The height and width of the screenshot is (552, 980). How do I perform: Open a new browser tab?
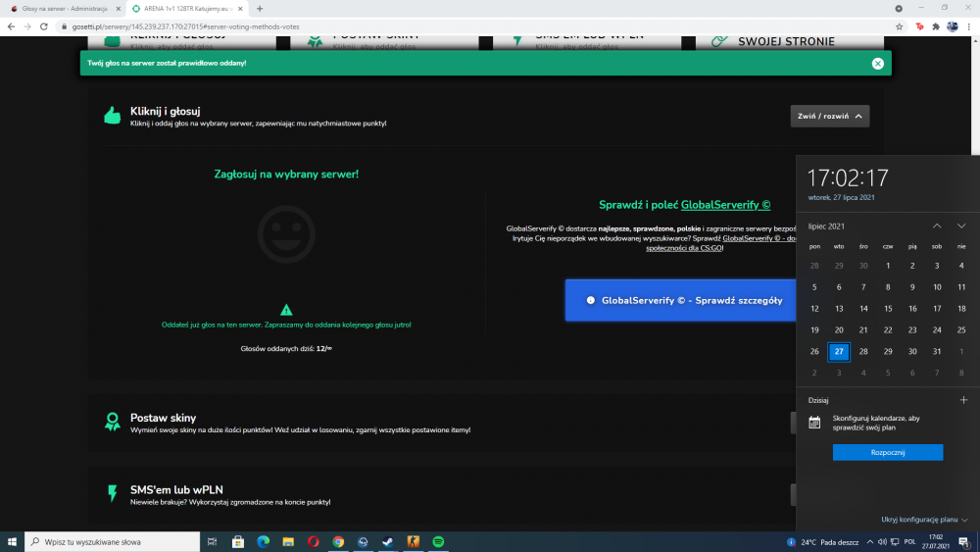click(260, 9)
